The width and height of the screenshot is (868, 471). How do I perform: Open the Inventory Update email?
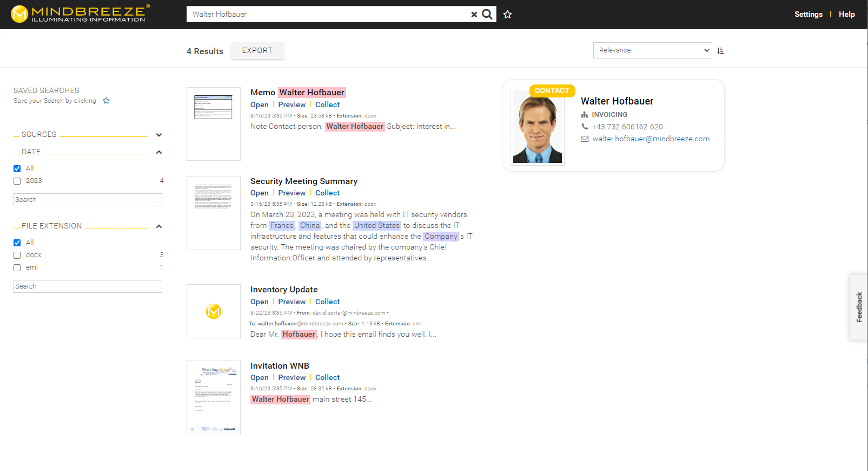tap(260, 302)
